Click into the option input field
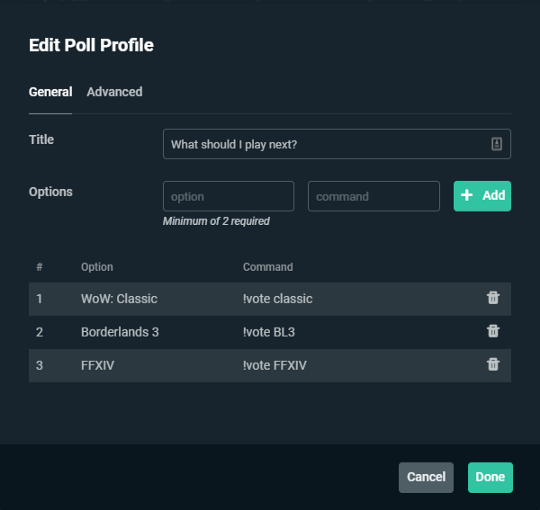540x510 pixels. [x=229, y=196]
